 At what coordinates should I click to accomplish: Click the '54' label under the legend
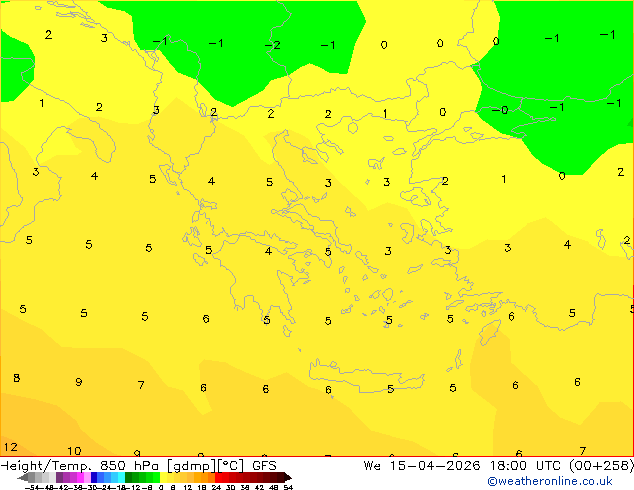(288, 487)
